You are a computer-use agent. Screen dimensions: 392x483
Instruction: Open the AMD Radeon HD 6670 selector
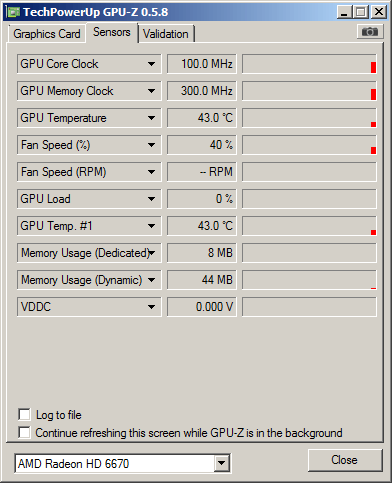click(123, 463)
